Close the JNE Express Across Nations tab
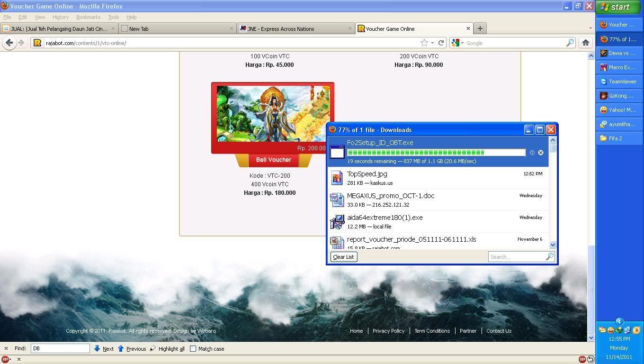The image size is (644, 364). 350,28
